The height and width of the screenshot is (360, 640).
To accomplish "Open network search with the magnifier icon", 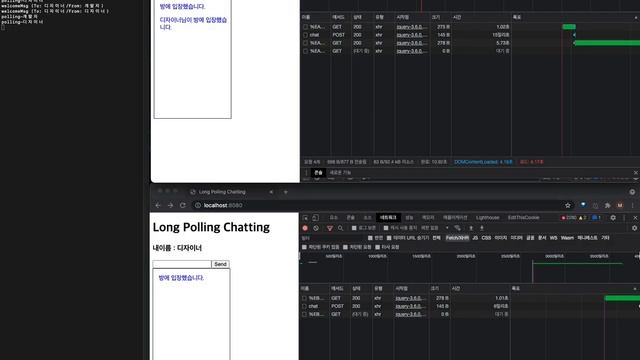I will pos(340,228).
